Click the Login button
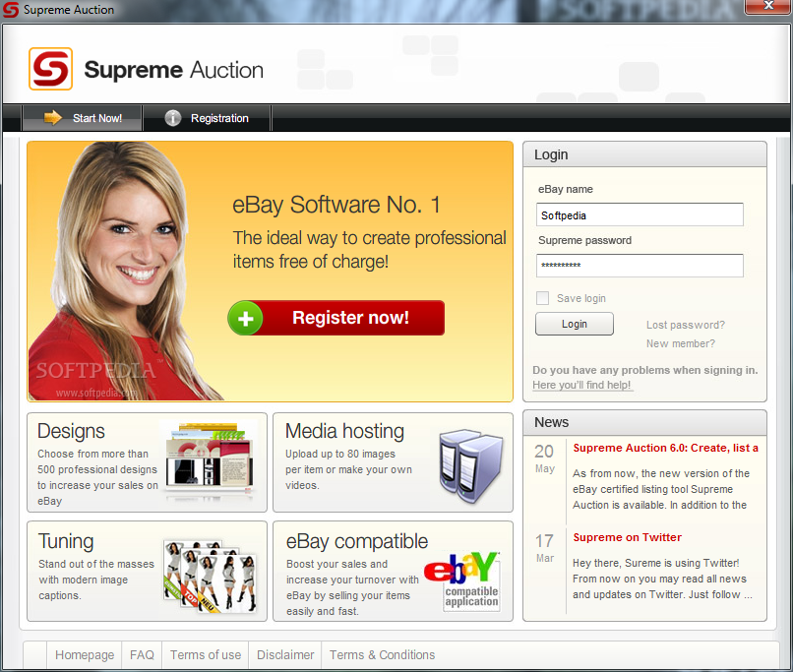Image resolution: width=793 pixels, height=672 pixels. 575,324
